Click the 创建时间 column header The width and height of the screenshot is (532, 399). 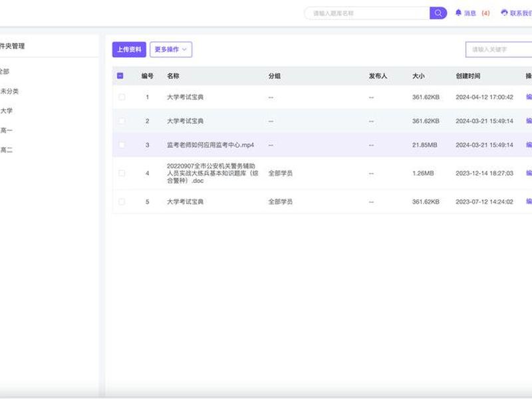tap(468, 76)
